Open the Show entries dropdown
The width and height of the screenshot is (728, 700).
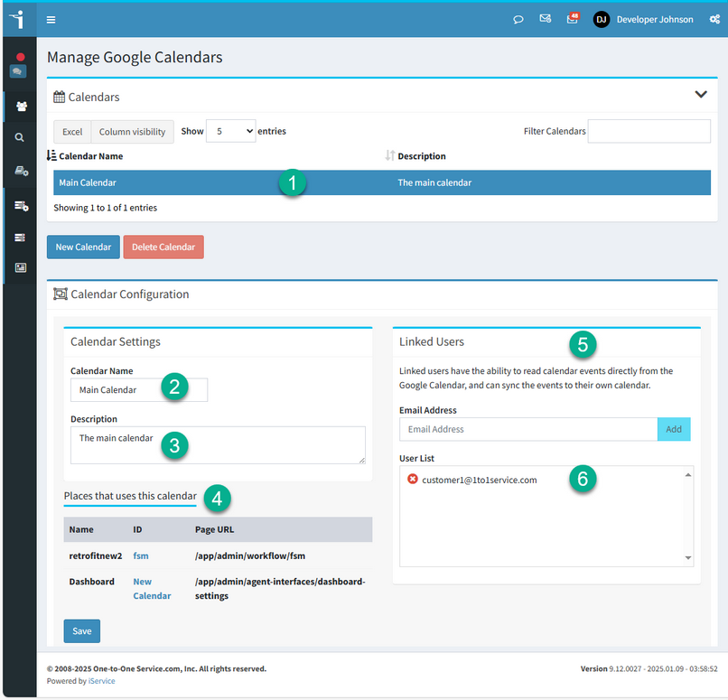click(x=230, y=131)
